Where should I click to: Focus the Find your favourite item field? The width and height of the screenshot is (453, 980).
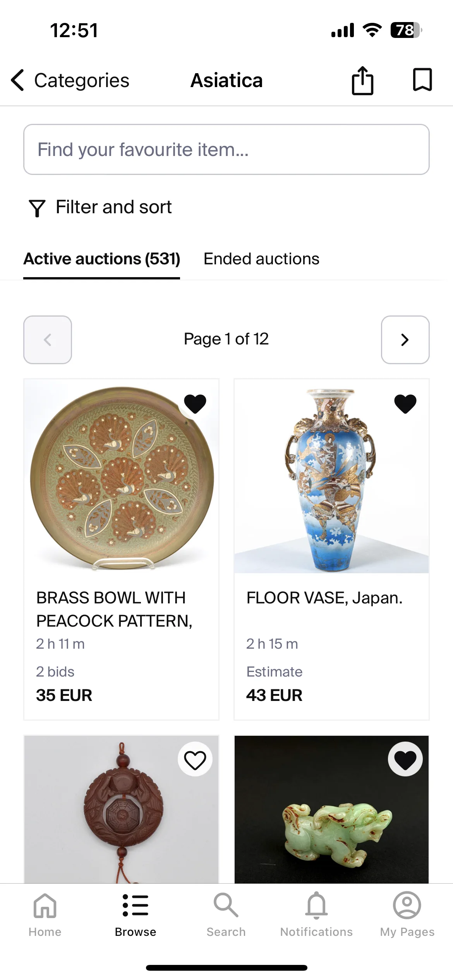(226, 149)
